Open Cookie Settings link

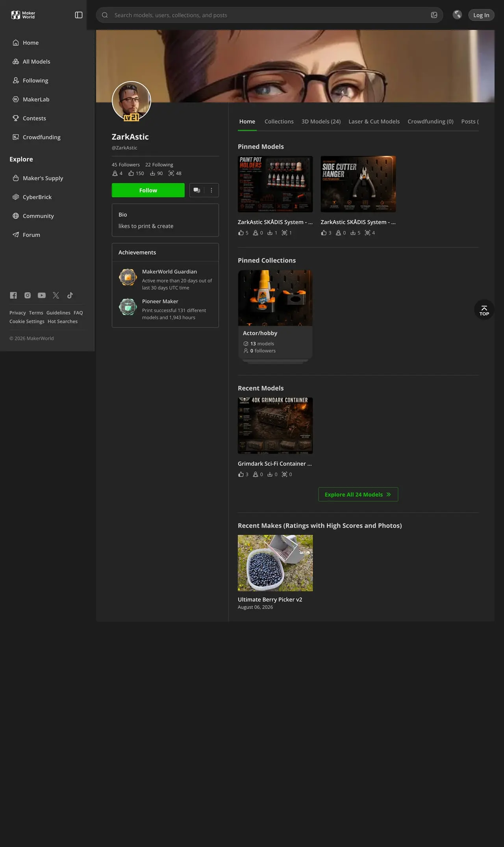tap(27, 321)
